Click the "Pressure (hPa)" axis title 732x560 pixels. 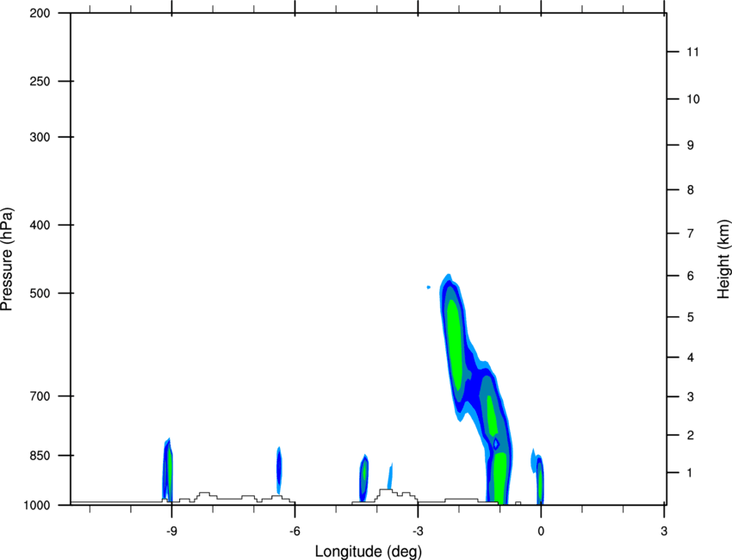(x=7, y=259)
